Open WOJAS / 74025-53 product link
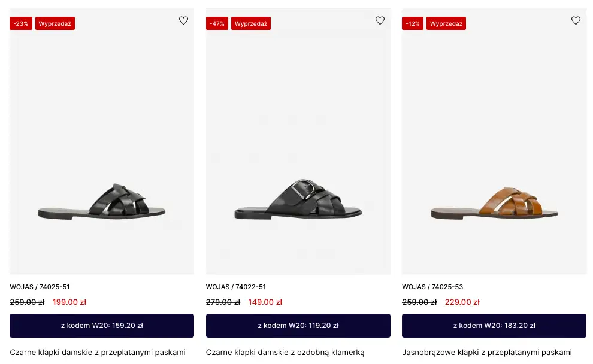The image size is (593, 364). (432, 287)
